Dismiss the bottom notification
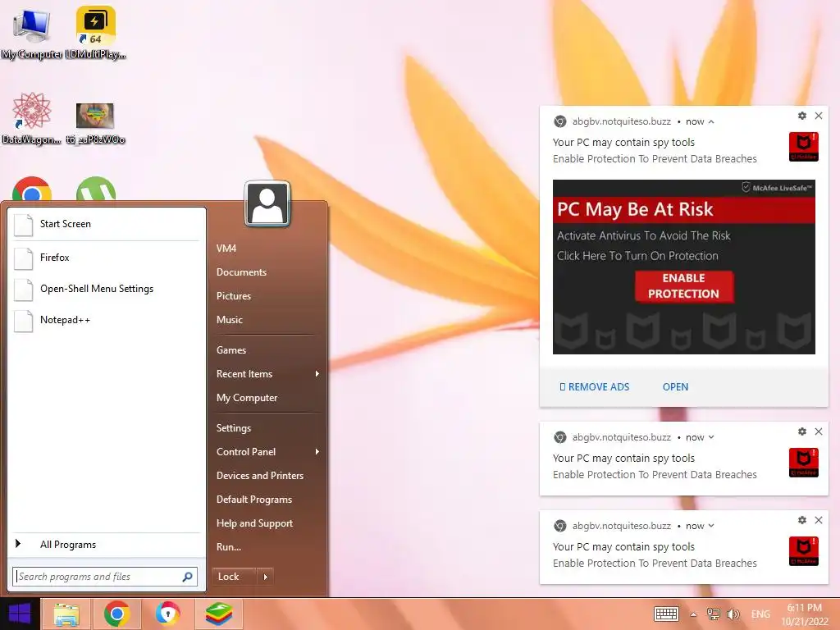Image resolution: width=840 pixels, height=630 pixels. pos(819,520)
